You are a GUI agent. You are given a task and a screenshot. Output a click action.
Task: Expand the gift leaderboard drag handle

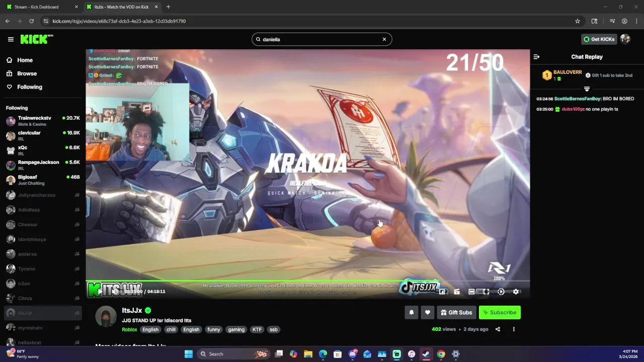click(x=587, y=89)
